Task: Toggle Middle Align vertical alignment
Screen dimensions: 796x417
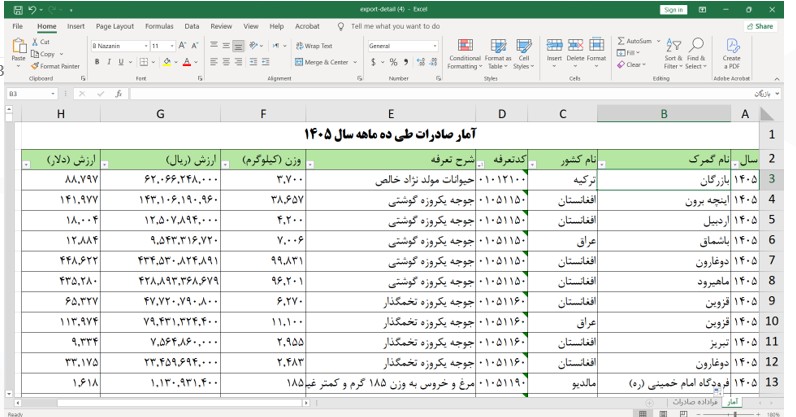Action: pos(226,46)
